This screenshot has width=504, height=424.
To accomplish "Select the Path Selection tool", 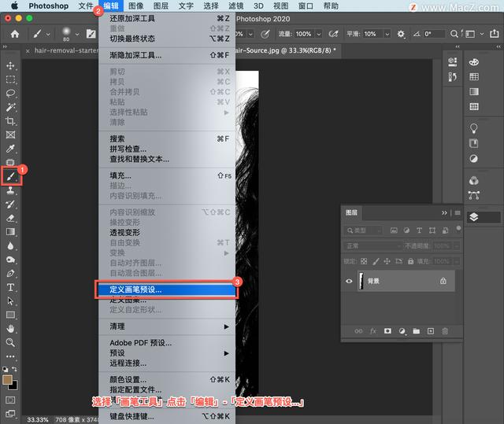I will [x=10, y=301].
